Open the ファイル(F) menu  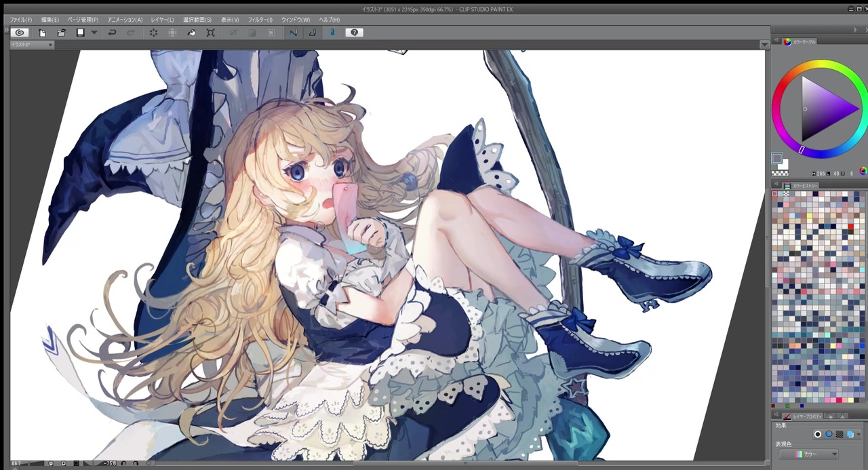point(21,20)
